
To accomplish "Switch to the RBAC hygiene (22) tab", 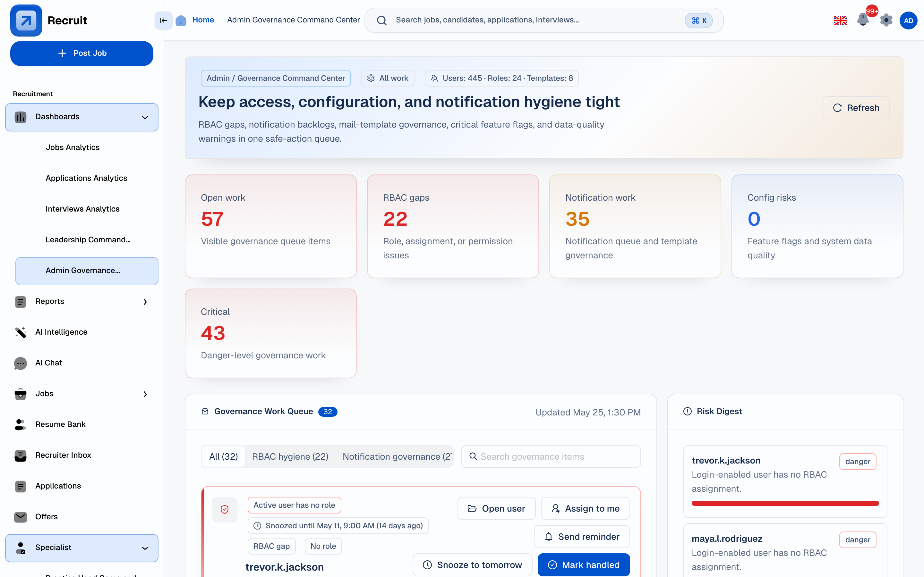I will (x=290, y=456).
